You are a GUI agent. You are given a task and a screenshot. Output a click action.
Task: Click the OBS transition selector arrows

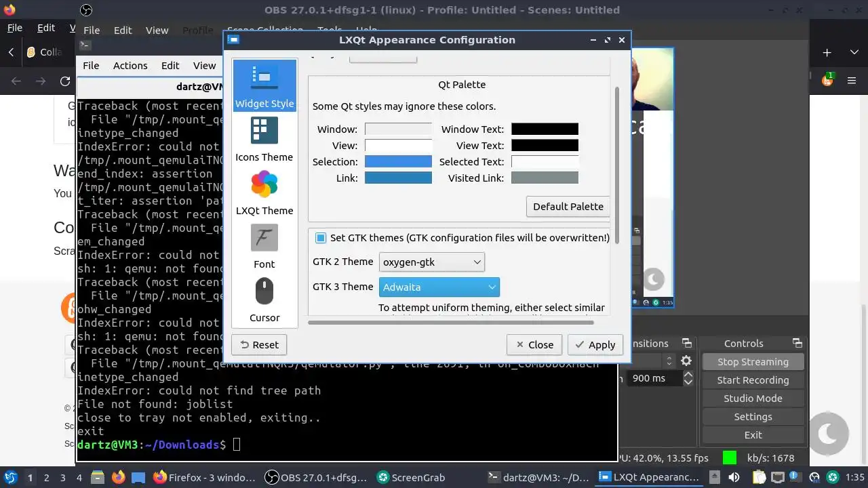669,361
